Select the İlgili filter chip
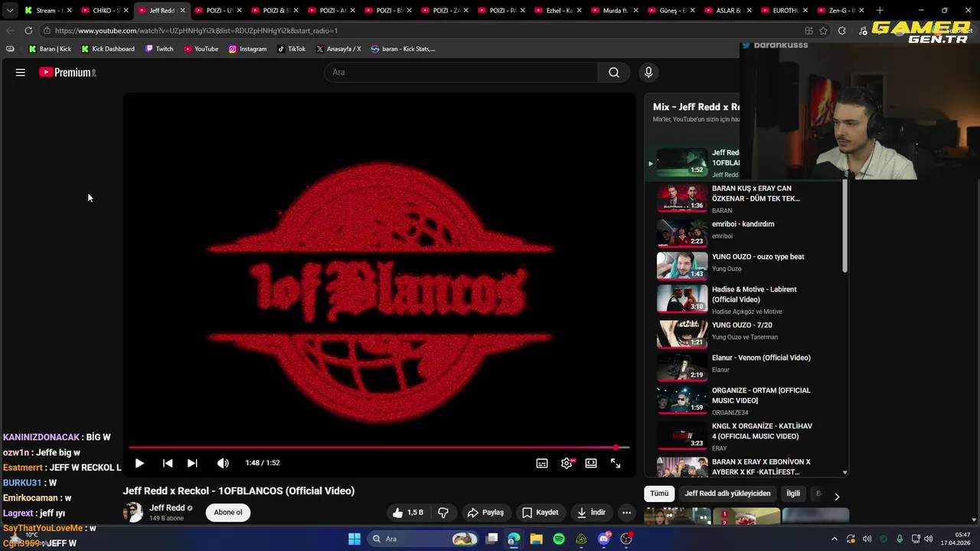This screenshot has height=551, width=980. pyautogui.click(x=793, y=494)
